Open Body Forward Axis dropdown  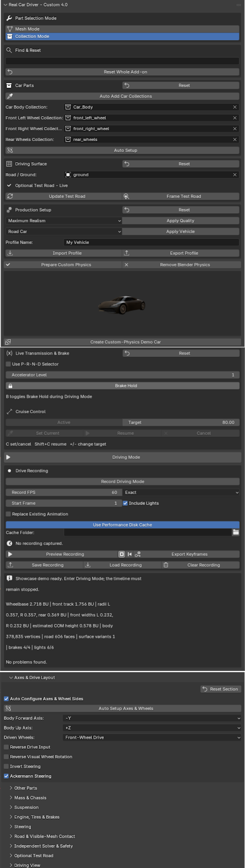pyautogui.click(x=152, y=718)
